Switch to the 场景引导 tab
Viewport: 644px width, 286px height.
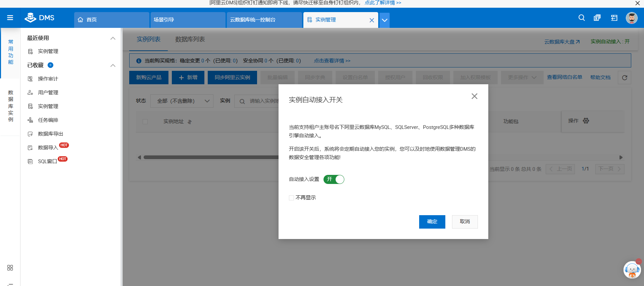click(x=188, y=20)
